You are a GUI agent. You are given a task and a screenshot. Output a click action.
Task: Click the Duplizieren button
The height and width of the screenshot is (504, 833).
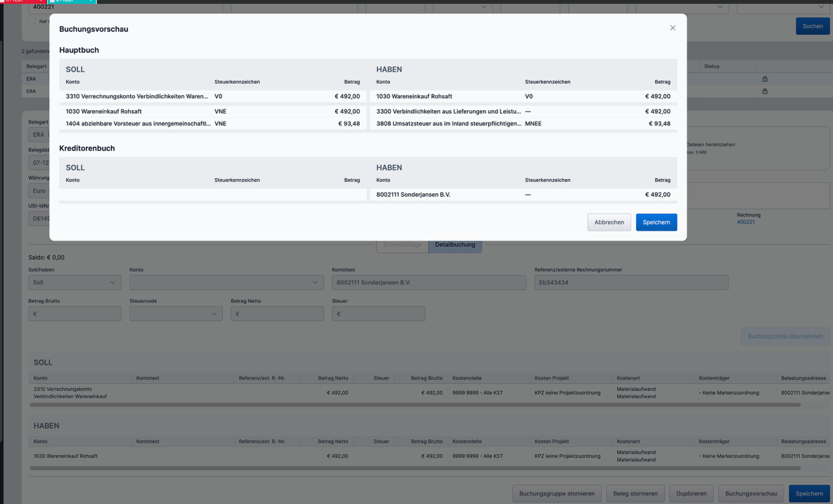[691, 494]
